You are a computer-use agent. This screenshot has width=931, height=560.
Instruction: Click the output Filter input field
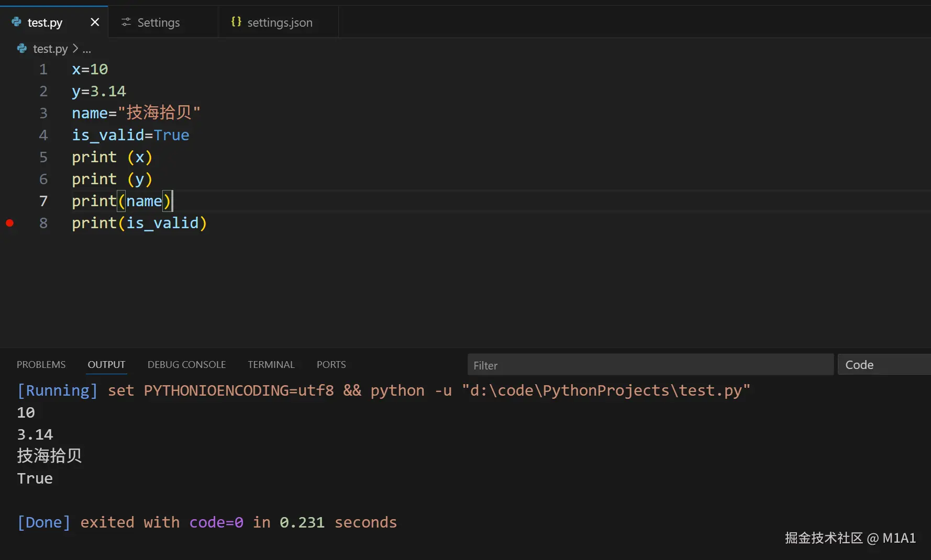tap(650, 365)
